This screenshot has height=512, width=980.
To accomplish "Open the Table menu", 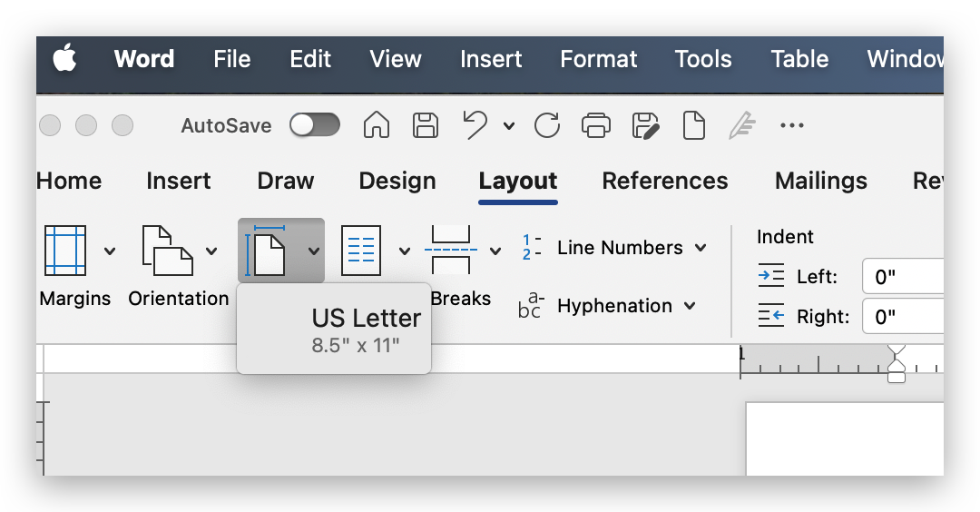I will (x=799, y=59).
